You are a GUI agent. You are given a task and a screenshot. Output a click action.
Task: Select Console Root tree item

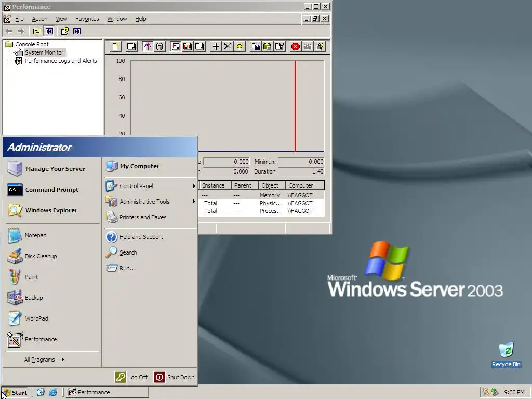(32, 44)
